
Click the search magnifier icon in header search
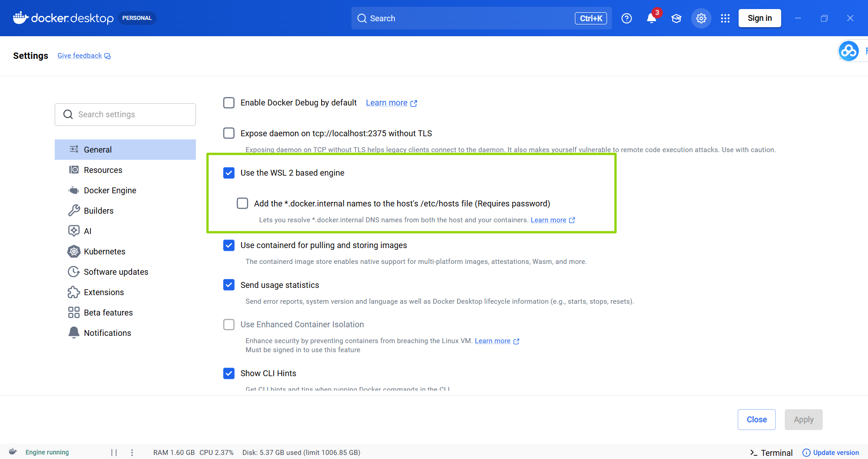362,18
